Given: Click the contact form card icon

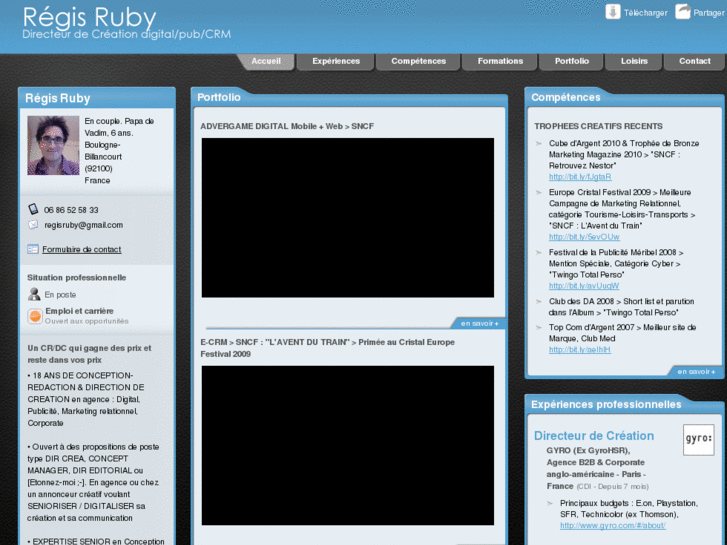Looking at the screenshot, I should (x=32, y=249).
